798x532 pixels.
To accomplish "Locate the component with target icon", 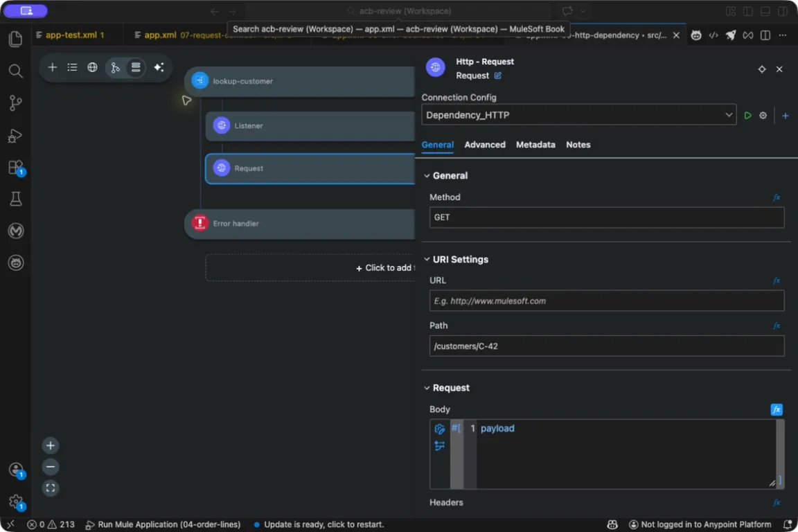I will (x=762, y=69).
